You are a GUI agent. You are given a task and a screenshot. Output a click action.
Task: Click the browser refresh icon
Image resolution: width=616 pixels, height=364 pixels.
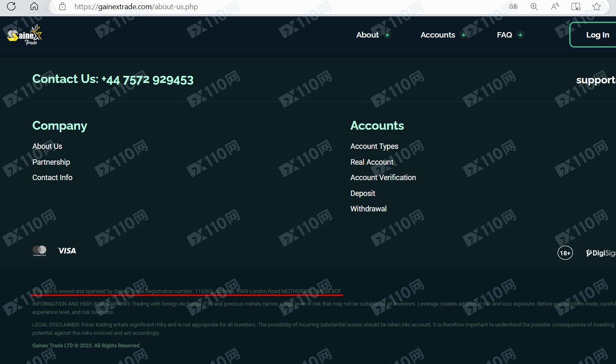pos(11,6)
